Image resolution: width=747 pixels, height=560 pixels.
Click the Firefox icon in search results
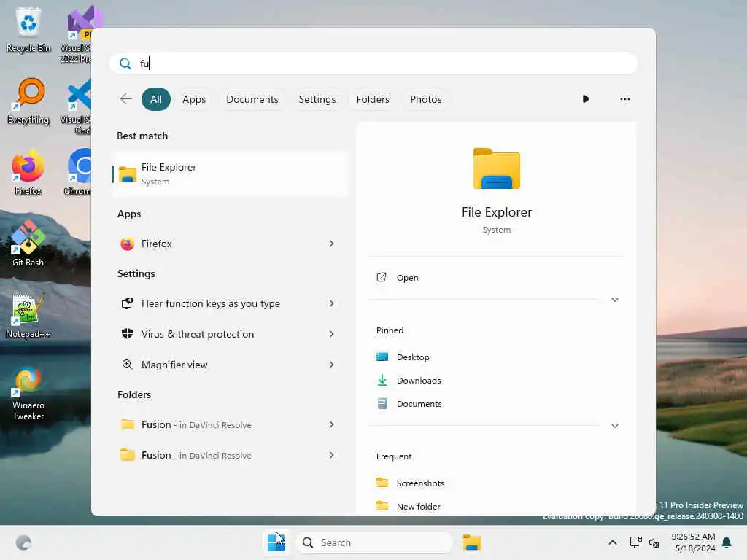pyautogui.click(x=127, y=244)
